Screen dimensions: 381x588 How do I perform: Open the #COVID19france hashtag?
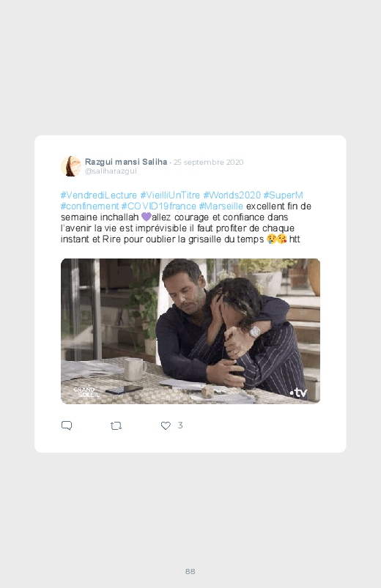click(x=159, y=206)
